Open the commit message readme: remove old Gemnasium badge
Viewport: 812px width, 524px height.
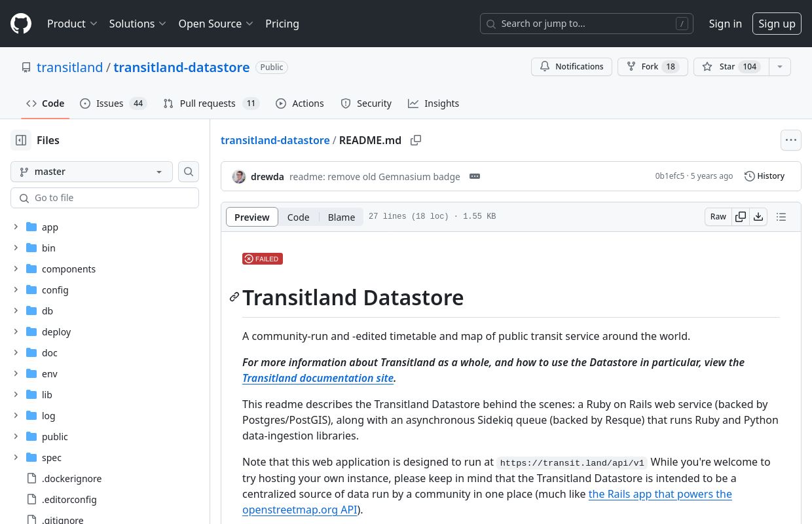coord(375,177)
